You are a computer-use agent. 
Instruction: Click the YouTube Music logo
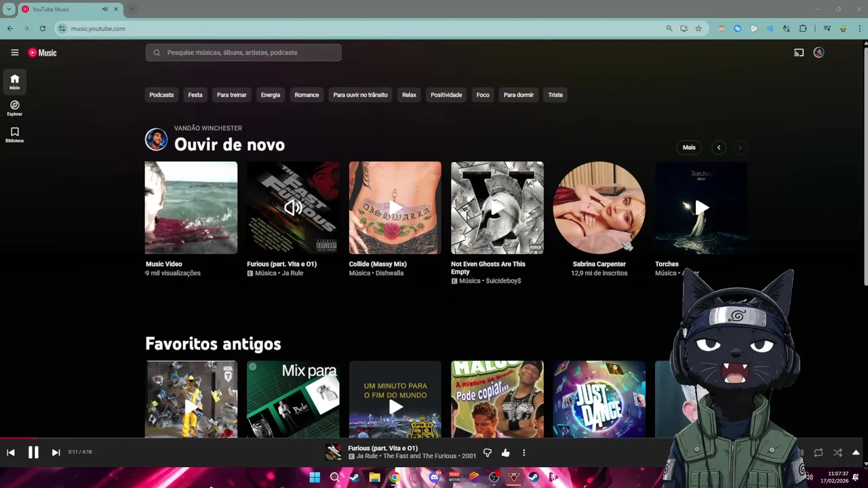[x=42, y=52]
